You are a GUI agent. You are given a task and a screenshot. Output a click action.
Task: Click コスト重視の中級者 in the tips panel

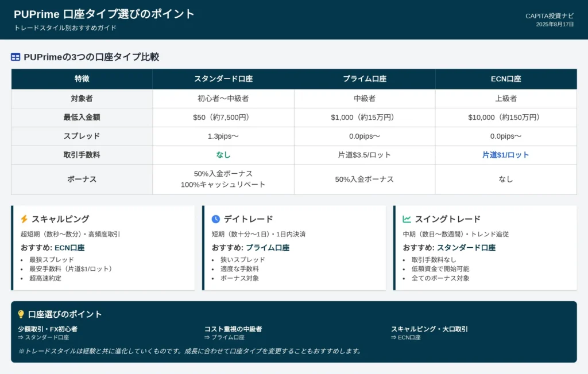233,329
